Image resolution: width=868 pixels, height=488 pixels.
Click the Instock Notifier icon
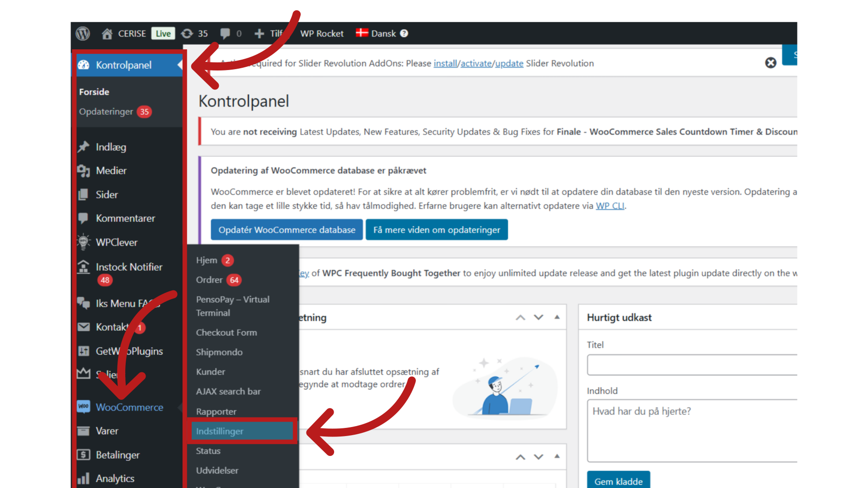(84, 267)
